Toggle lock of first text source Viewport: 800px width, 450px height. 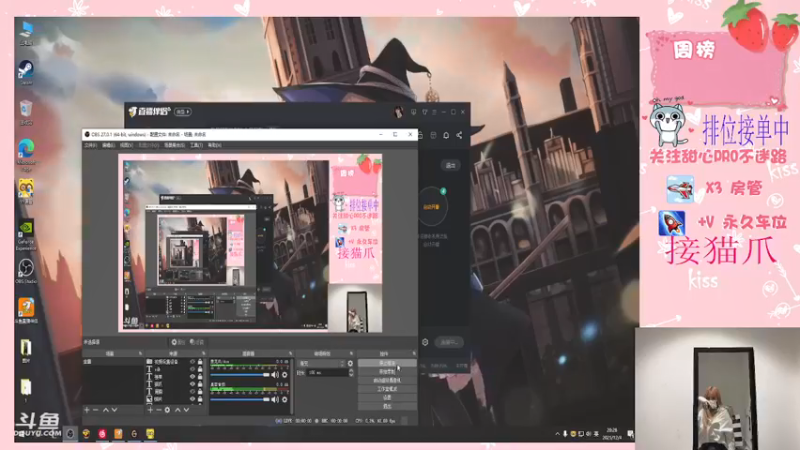tap(200, 369)
